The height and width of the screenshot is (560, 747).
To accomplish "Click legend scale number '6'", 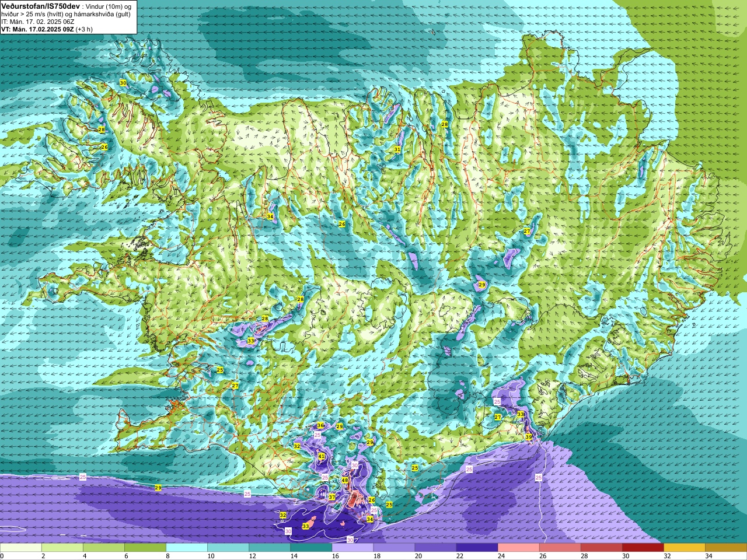I will pyautogui.click(x=126, y=556).
